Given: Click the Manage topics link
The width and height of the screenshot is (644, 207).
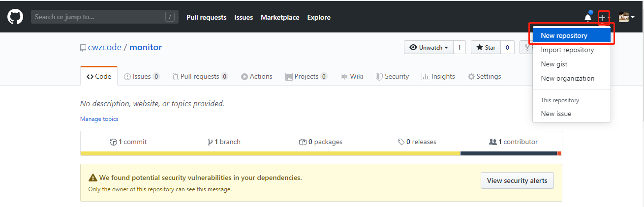Looking at the screenshot, I should [x=99, y=119].
